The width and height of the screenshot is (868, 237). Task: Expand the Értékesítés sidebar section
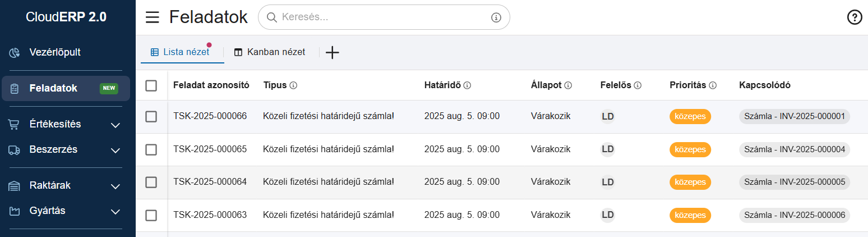click(x=116, y=125)
